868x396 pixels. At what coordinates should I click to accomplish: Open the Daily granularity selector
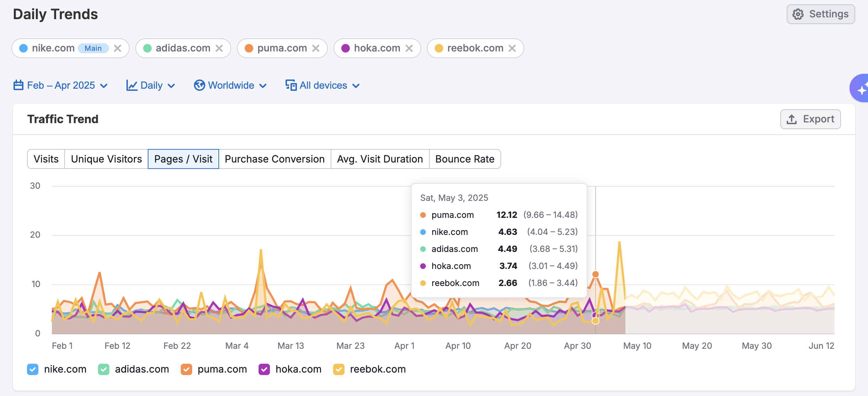point(151,86)
